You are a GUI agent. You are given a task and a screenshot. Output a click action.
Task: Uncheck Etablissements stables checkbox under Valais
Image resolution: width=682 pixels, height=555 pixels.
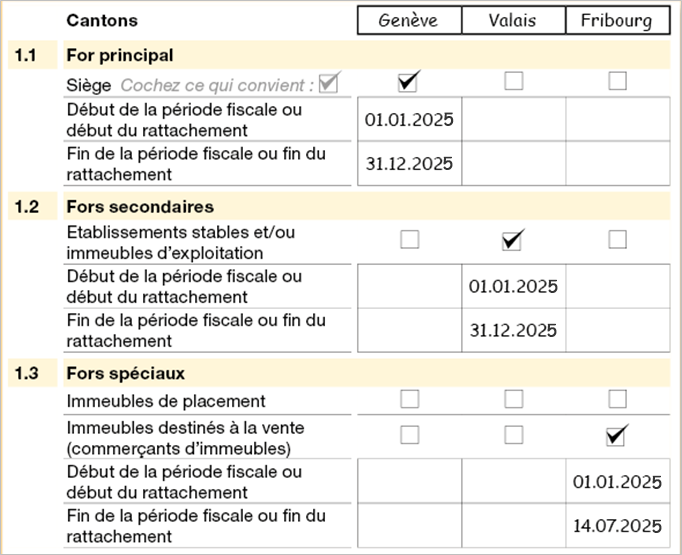coord(513,239)
